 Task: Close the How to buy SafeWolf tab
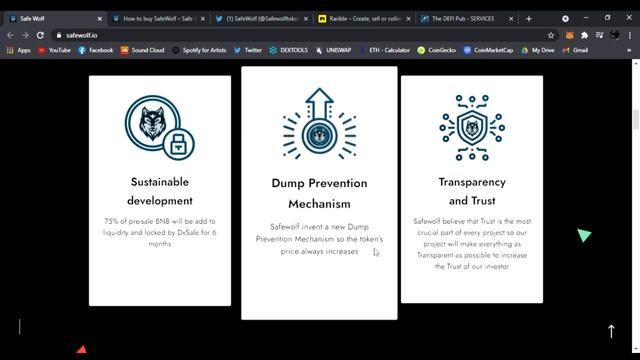(x=202, y=19)
